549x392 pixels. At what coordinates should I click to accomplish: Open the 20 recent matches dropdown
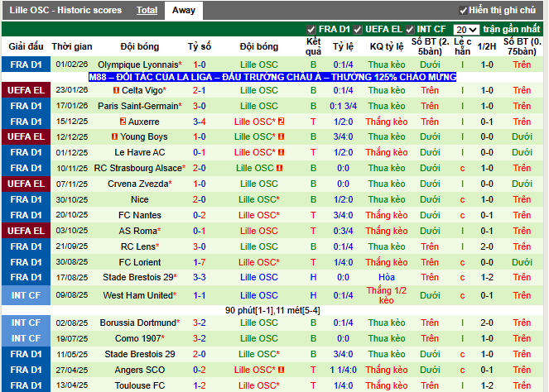tap(466, 29)
